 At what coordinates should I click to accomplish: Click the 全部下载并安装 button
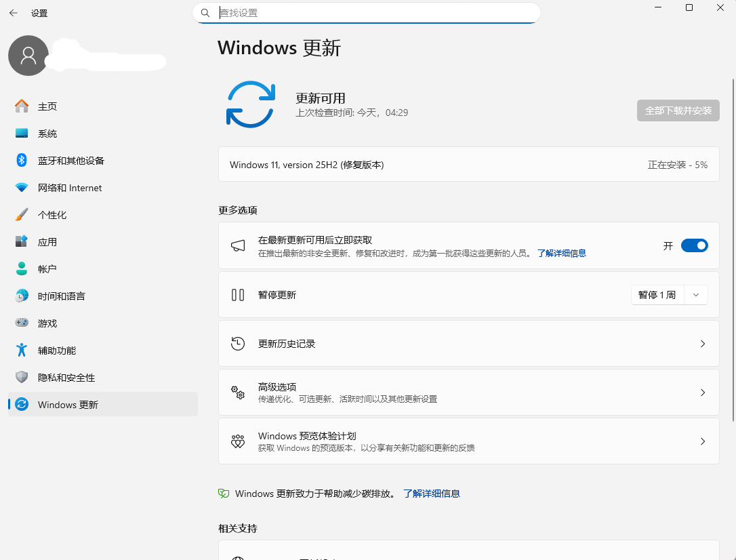(678, 111)
